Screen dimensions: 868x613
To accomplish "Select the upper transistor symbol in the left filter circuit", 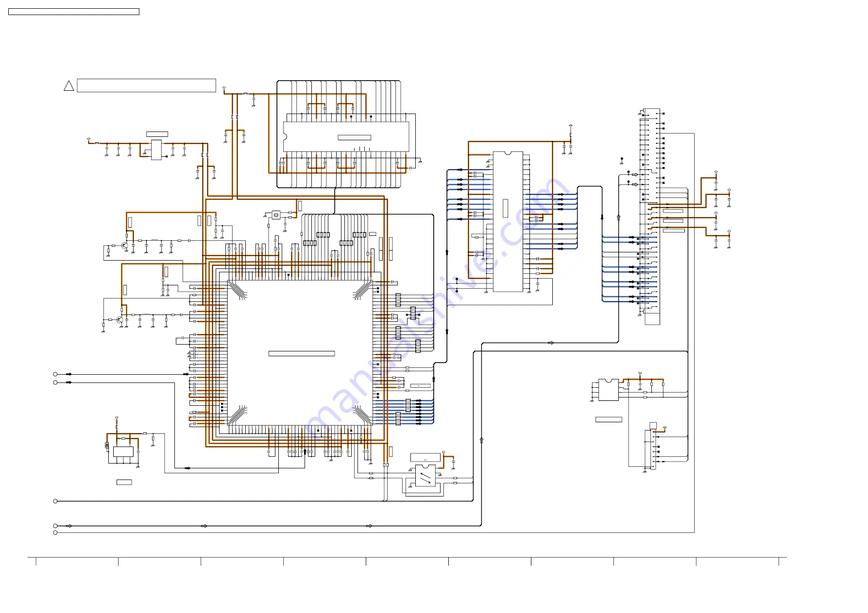I will click(x=125, y=246).
